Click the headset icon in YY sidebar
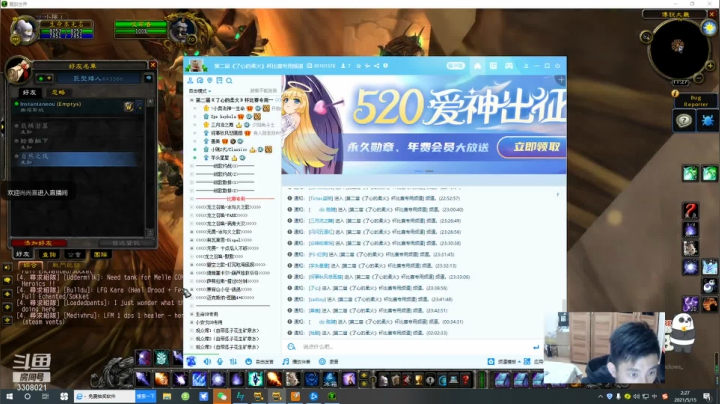Viewport: 720px width, 404px height. pyautogui.click(x=200, y=80)
